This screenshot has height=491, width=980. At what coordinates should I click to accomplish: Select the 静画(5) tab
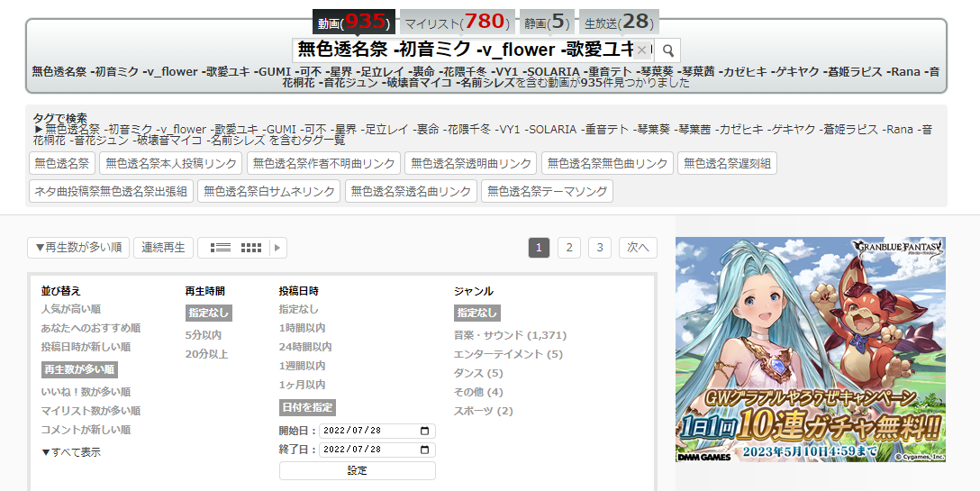pos(547,23)
